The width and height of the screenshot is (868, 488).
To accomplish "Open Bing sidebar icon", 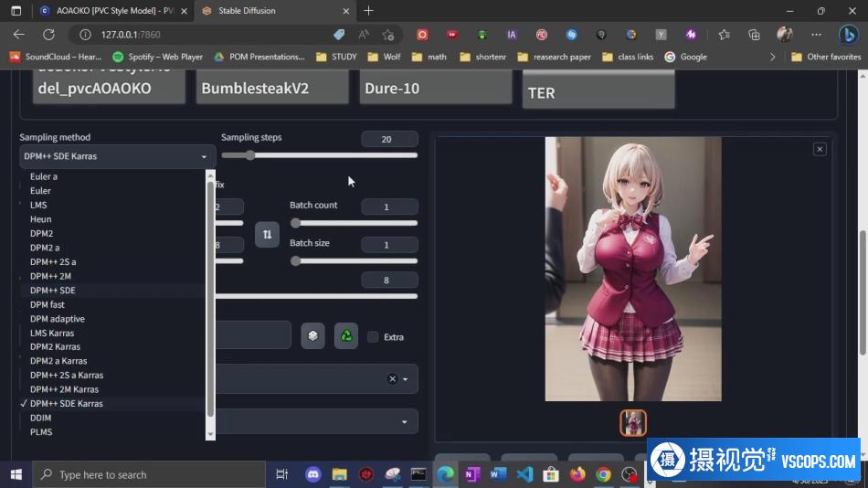I will (x=848, y=35).
